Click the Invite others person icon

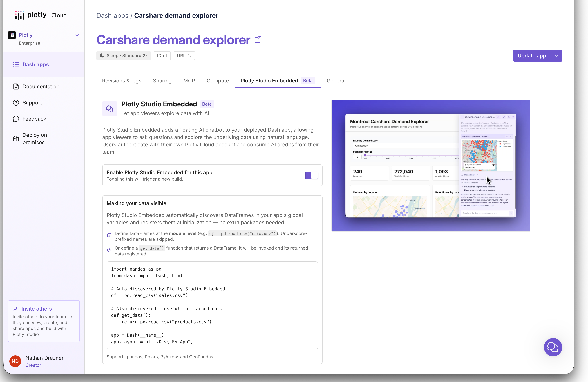[x=16, y=309]
